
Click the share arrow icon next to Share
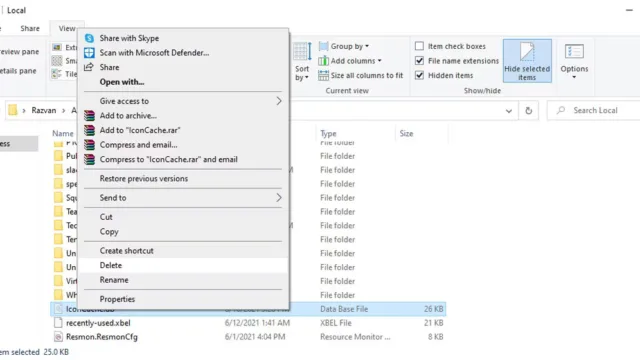pos(89,67)
